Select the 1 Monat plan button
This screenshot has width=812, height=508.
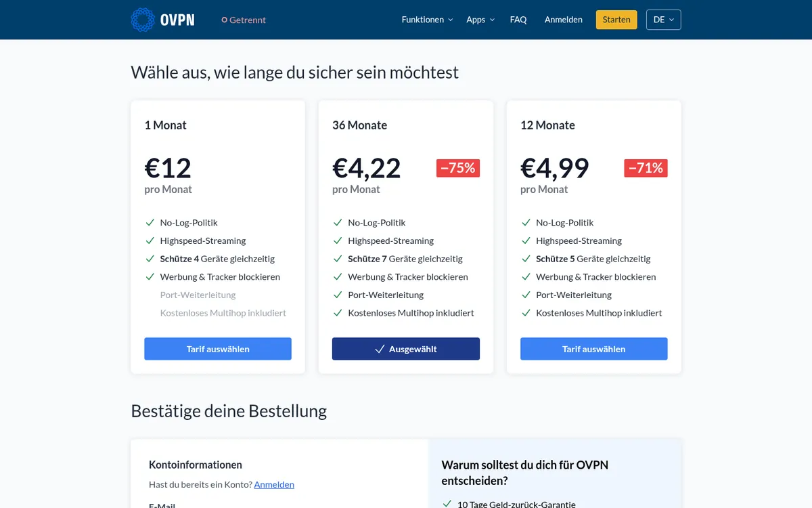[x=218, y=349]
